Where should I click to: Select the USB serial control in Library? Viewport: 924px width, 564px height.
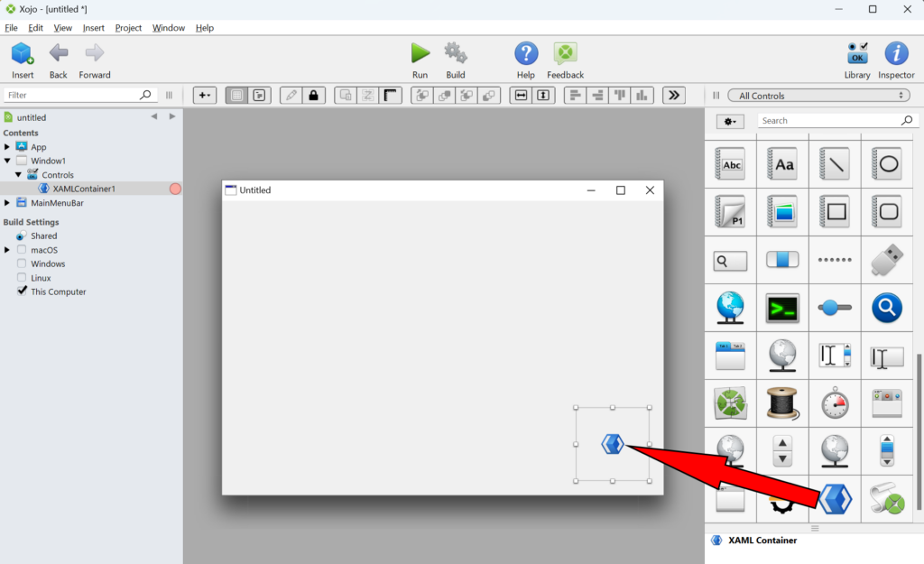(x=887, y=259)
